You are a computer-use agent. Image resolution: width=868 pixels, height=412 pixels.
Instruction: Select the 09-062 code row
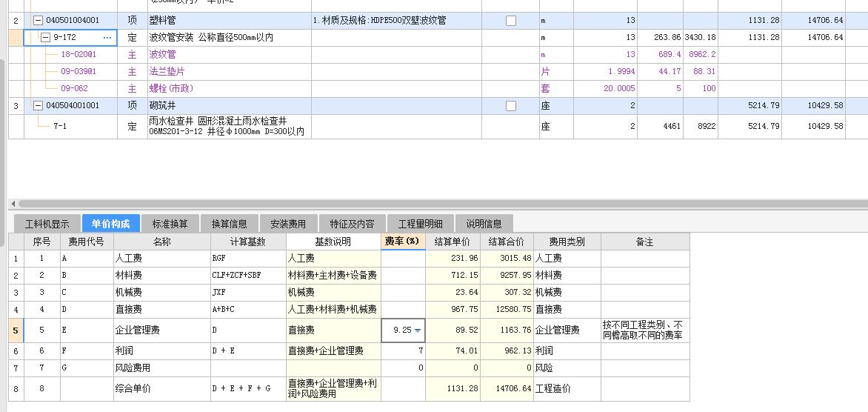click(74, 88)
